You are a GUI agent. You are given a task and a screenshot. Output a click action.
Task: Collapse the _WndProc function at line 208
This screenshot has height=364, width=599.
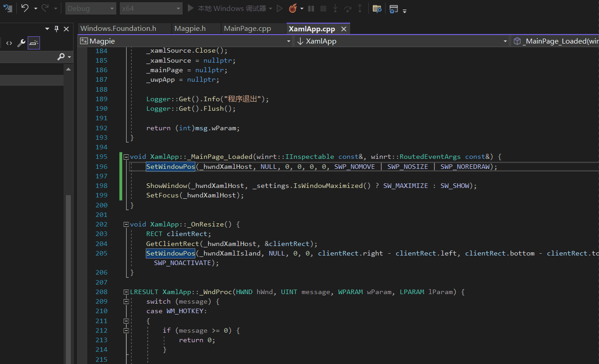point(126,292)
